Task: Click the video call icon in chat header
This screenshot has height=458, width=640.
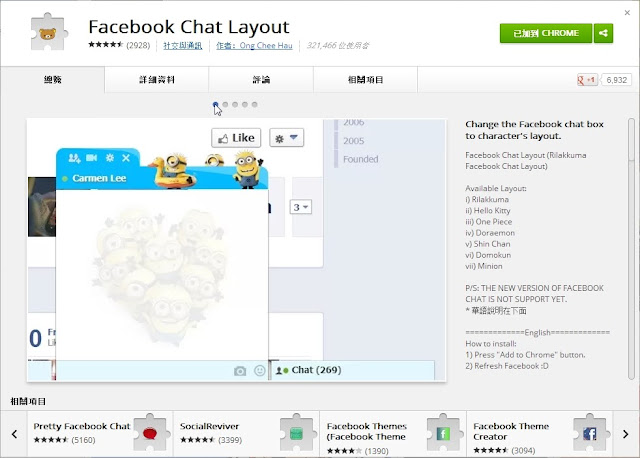Action: click(92, 158)
